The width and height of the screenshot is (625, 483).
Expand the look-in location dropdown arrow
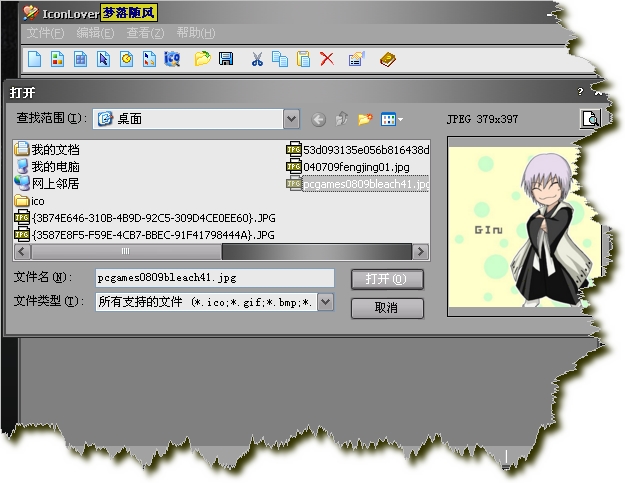(x=292, y=119)
